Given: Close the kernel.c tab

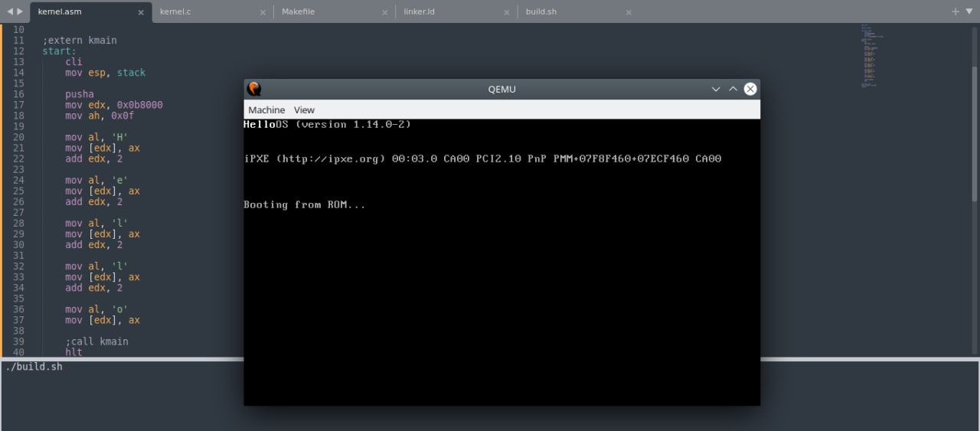Looking at the screenshot, I should (x=263, y=12).
